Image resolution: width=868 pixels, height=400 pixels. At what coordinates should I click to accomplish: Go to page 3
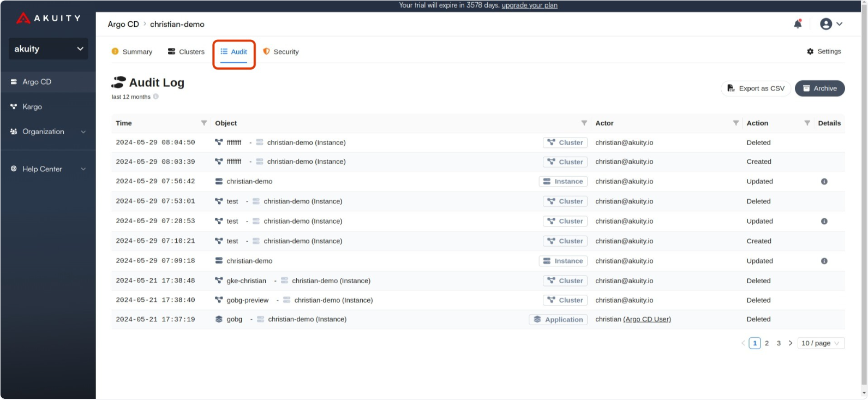(x=779, y=343)
